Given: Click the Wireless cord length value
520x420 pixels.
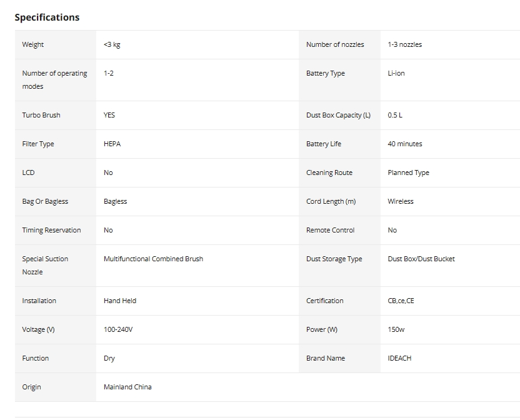Looking at the screenshot, I should point(400,201).
